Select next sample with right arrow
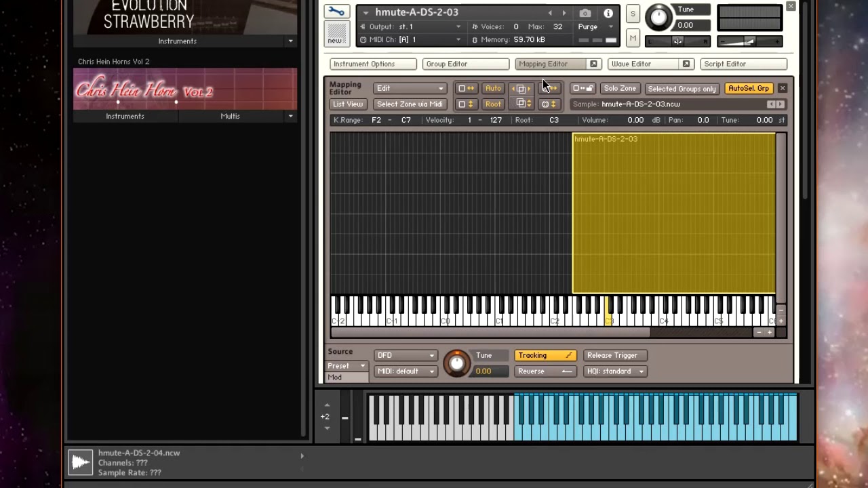Screen dimensions: 868x488 pos(780,104)
